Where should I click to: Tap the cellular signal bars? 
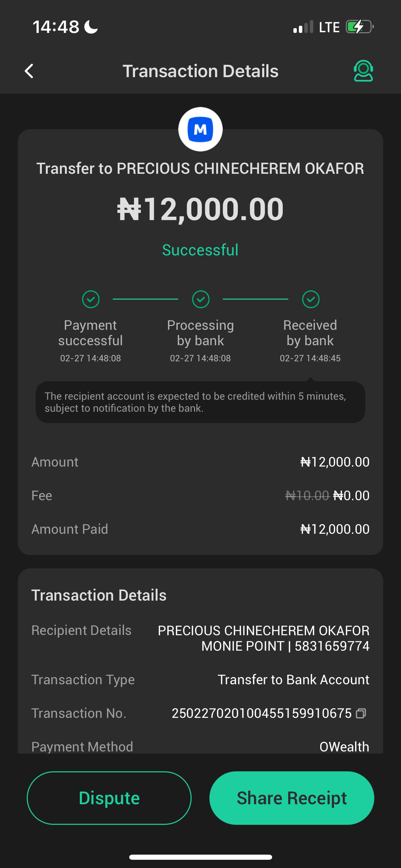[x=303, y=27]
